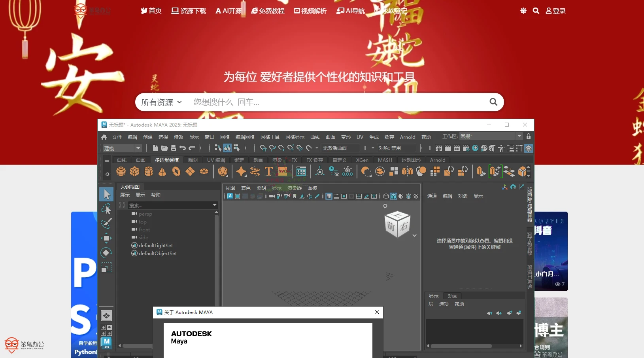
Task: Create a polygon cube from the shelf
Action: click(x=135, y=171)
